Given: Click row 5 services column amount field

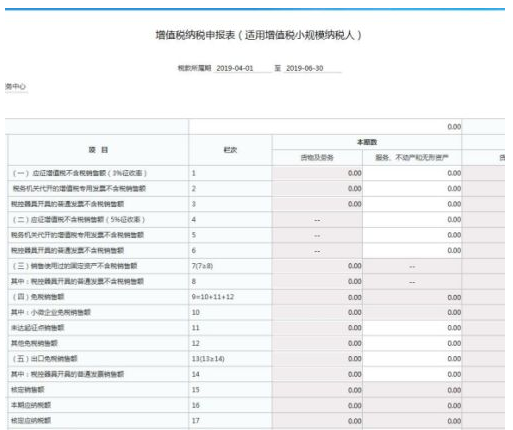Looking at the screenshot, I should pyautogui.click(x=412, y=235).
